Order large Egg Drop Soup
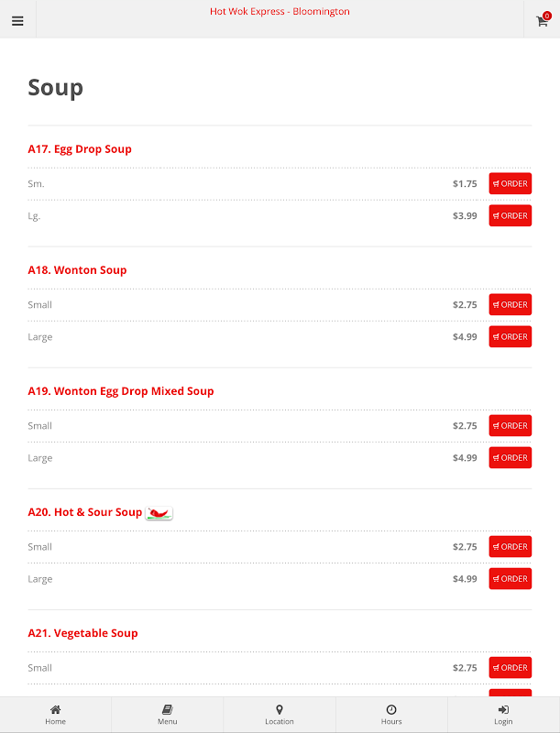The image size is (560, 733). tap(510, 215)
